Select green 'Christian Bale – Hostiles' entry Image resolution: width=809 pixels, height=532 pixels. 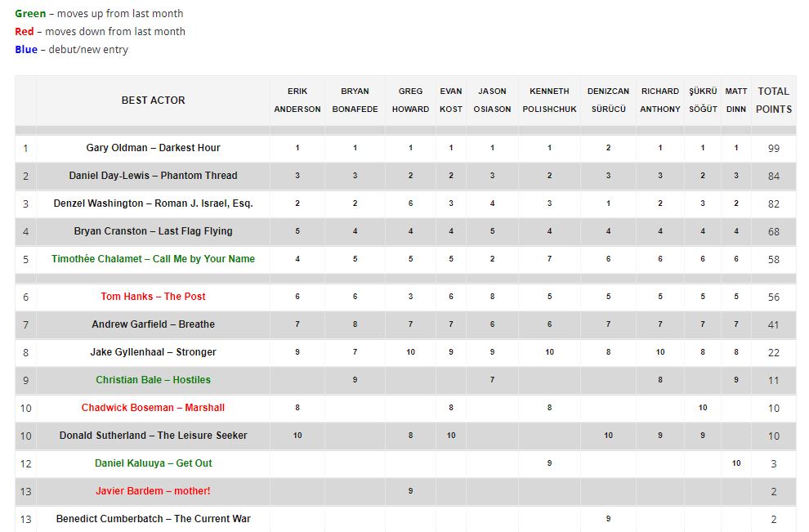pyautogui.click(x=154, y=380)
